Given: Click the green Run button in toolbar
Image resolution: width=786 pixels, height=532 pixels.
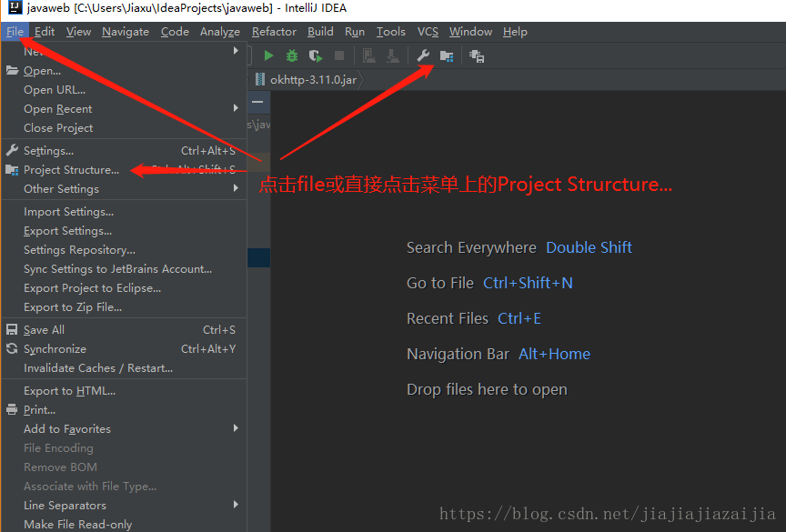Looking at the screenshot, I should [x=268, y=55].
